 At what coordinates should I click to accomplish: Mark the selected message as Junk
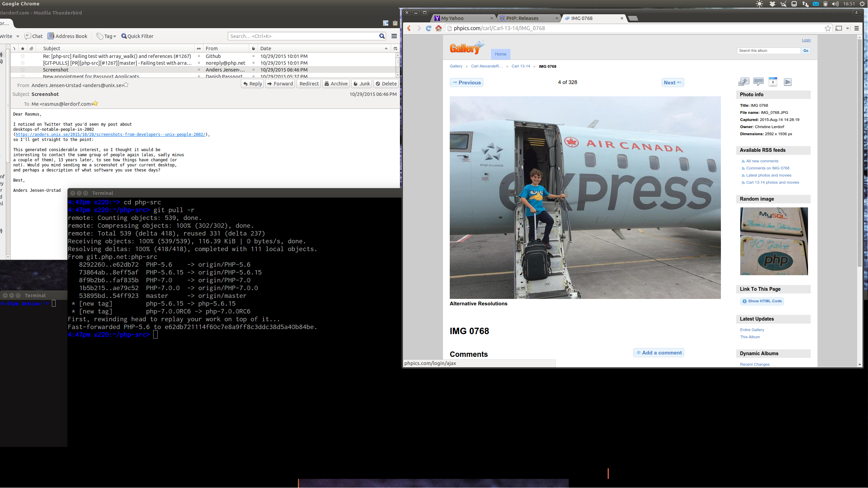[x=361, y=83]
